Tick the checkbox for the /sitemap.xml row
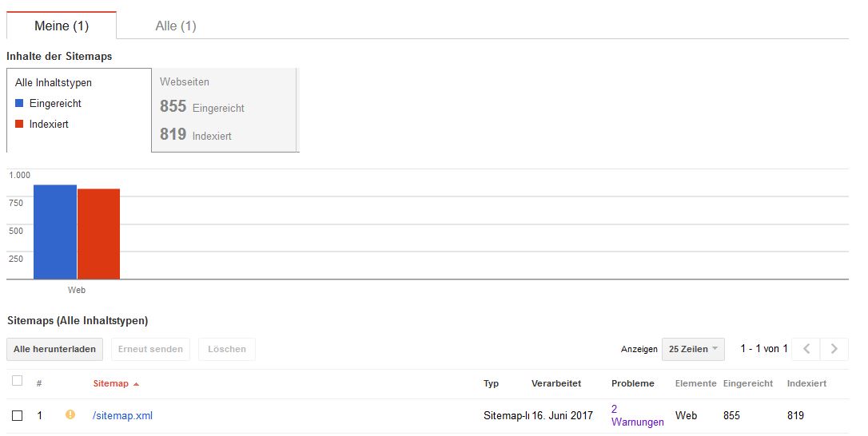The height and width of the screenshot is (436, 868). coord(18,415)
